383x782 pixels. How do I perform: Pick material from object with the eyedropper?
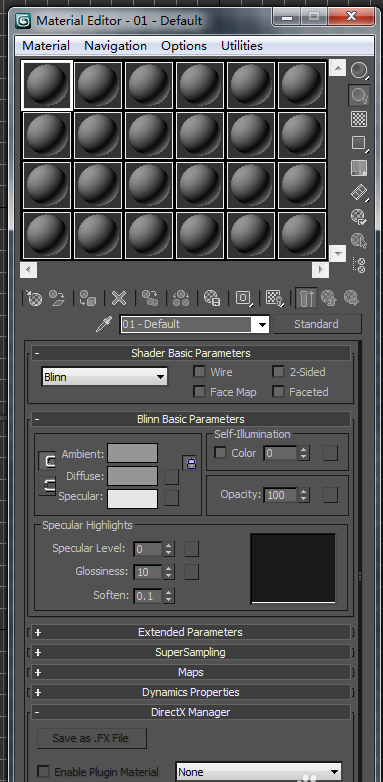click(x=104, y=324)
